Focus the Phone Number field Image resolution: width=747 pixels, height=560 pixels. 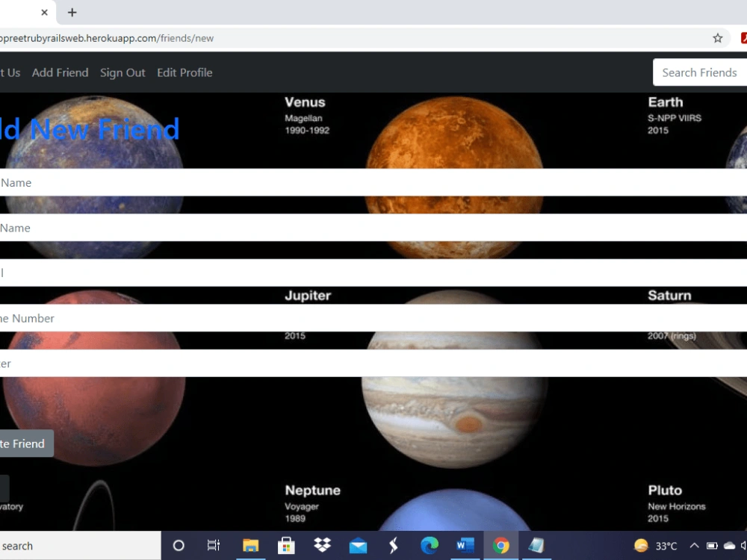coord(373,318)
